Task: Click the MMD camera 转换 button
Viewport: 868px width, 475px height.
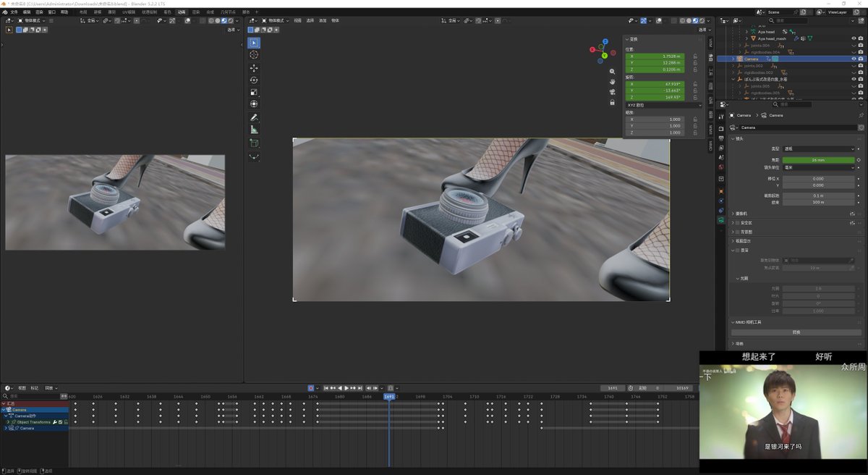Action: 797,332
